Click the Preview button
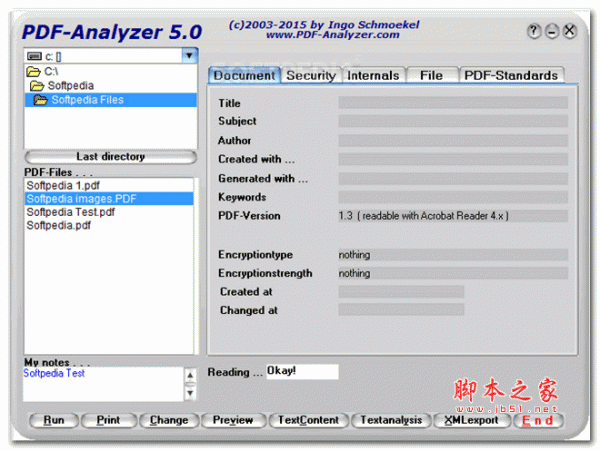The height and width of the screenshot is (451, 600). tap(233, 420)
